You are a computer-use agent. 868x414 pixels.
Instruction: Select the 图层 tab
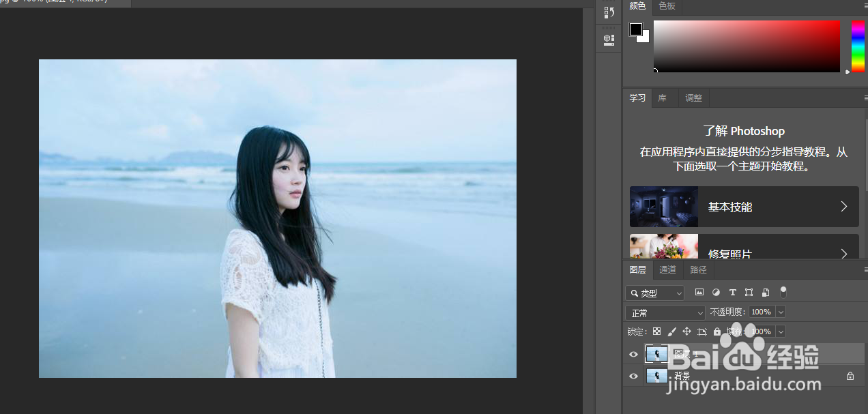[x=637, y=269]
